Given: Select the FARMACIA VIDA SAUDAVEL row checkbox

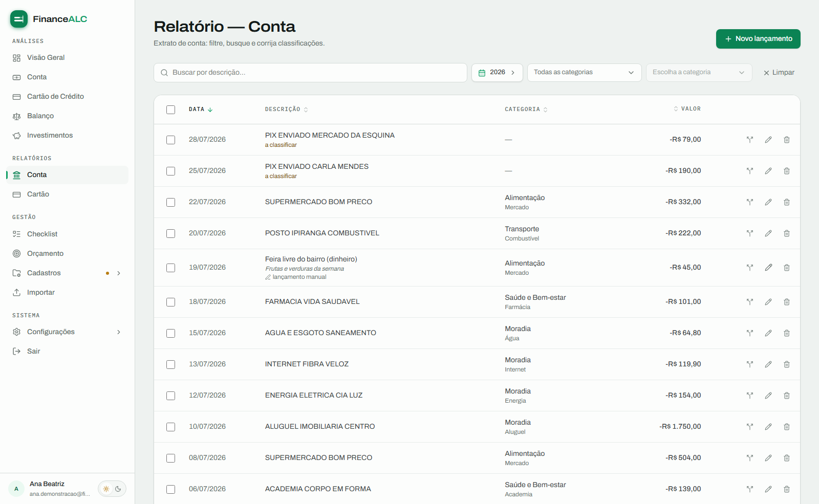Looking at the screenshot, I should click(x=171, y=302).
